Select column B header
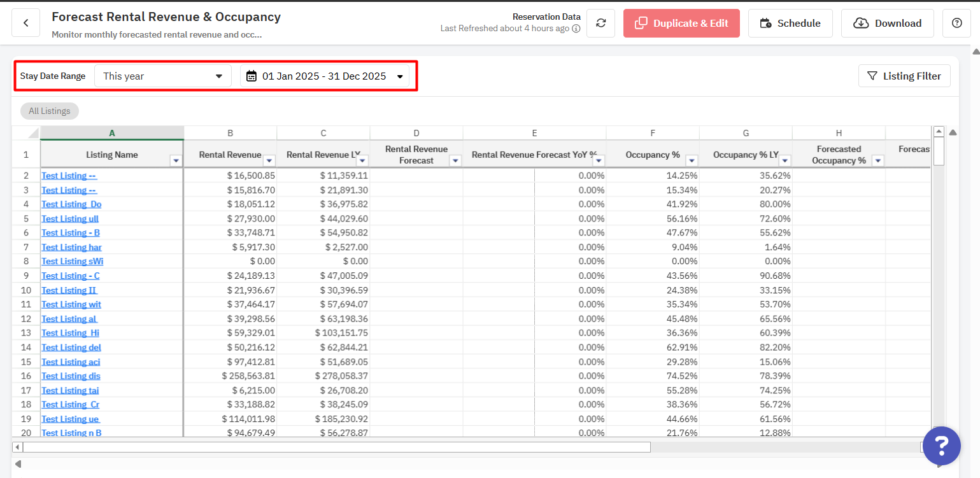Image resolution: width=980 pixels, height=478 pixels. click(230, 133)
